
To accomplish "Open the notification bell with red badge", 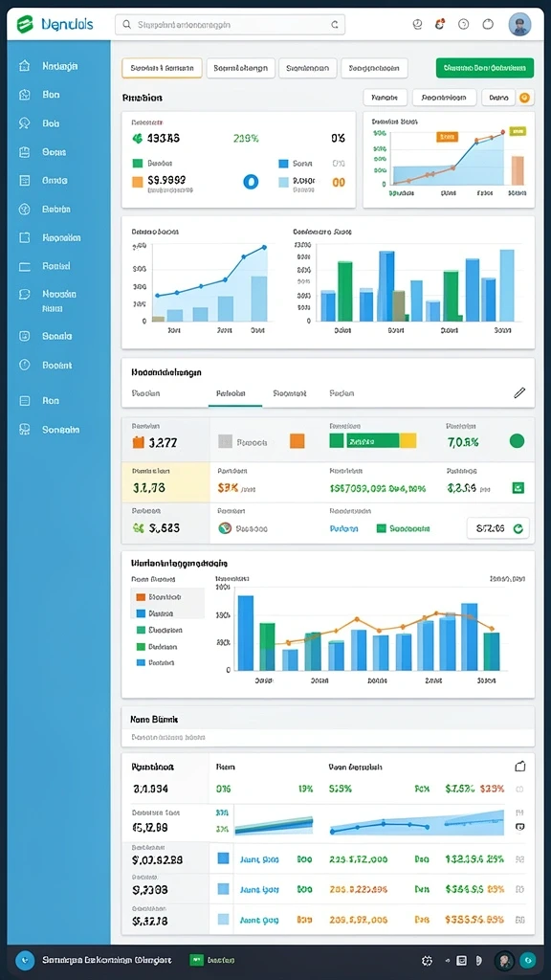I will coord(440,24).
